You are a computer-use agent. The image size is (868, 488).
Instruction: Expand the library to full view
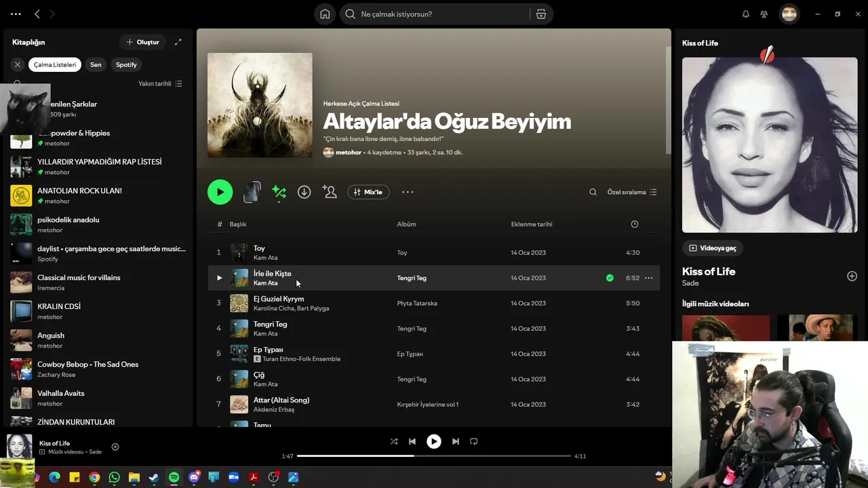[178, 42]
